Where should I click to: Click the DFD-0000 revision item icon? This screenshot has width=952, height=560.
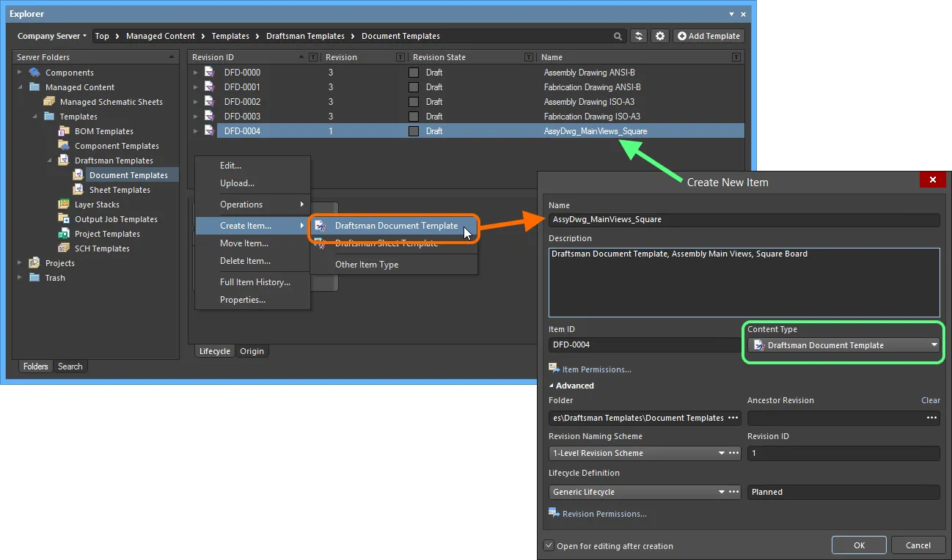click(x=209, y=73)
